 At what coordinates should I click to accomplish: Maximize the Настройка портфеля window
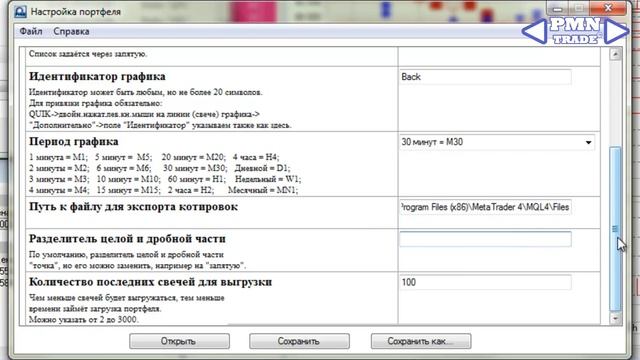tap(579, 8)
